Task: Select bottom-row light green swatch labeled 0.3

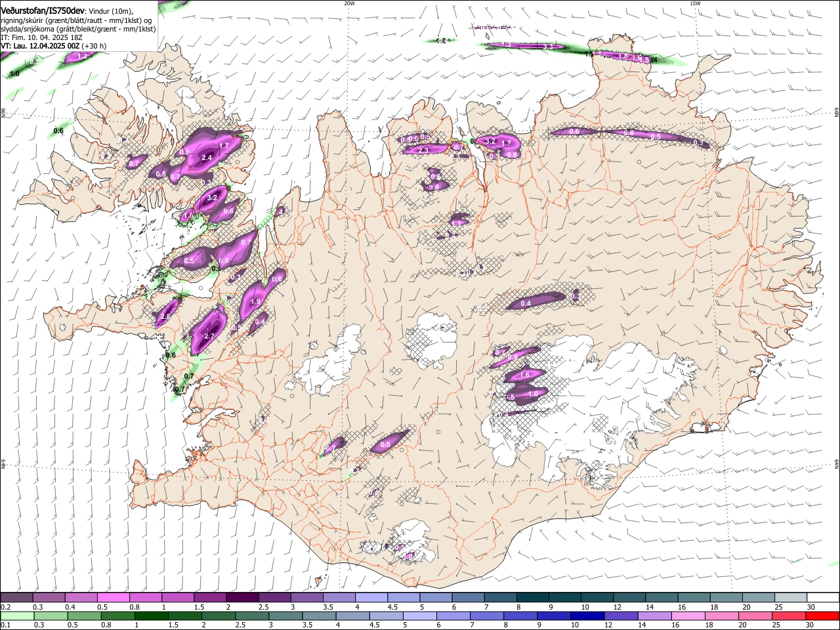Action: tap(51, 616)
